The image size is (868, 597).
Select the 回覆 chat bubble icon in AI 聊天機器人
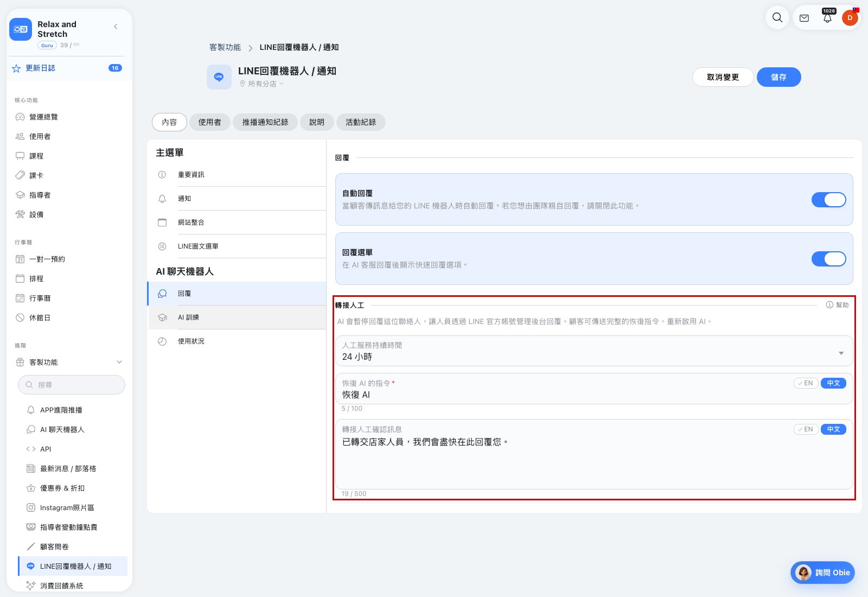[162, 294]
